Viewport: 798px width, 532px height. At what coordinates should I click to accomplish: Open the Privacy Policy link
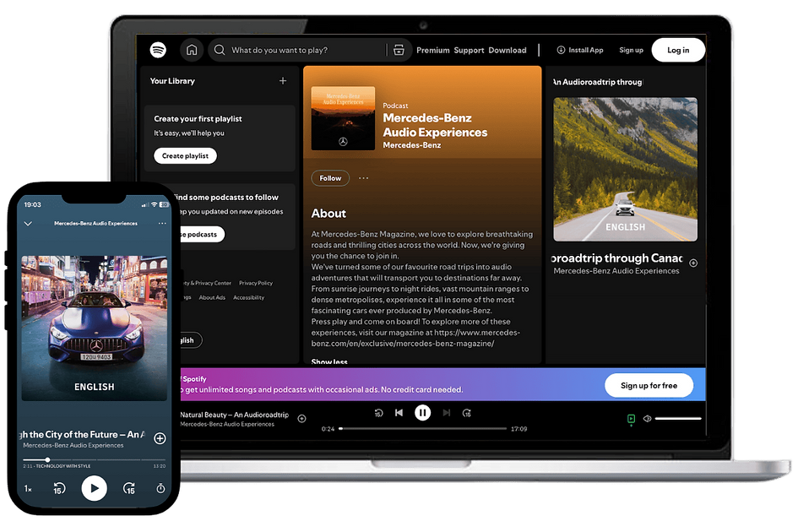point(256,283)
